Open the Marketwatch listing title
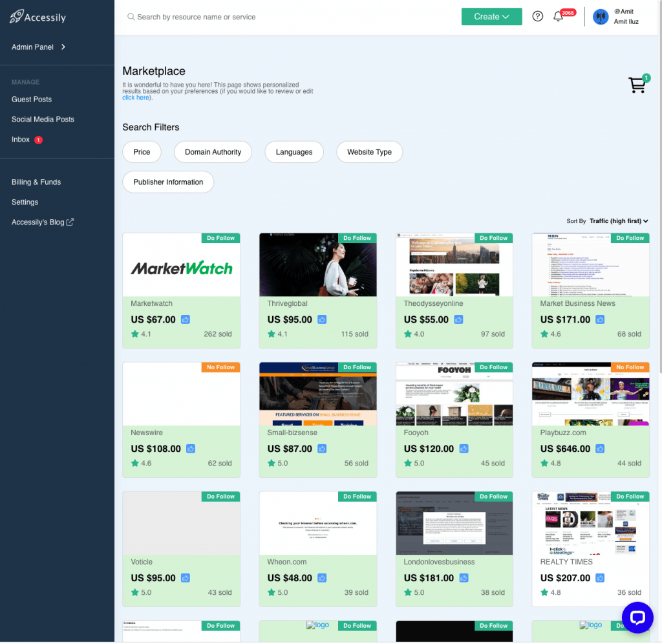662x644 pixels. [x=151, y=303]
